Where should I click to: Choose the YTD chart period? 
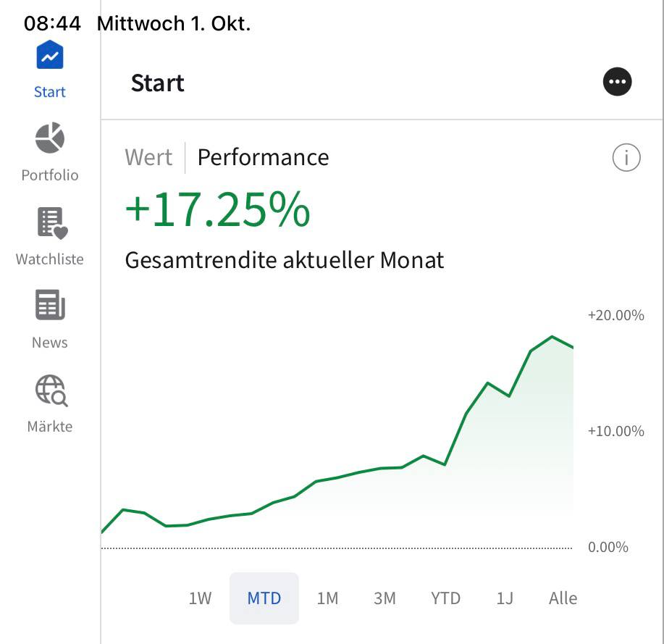445,598
